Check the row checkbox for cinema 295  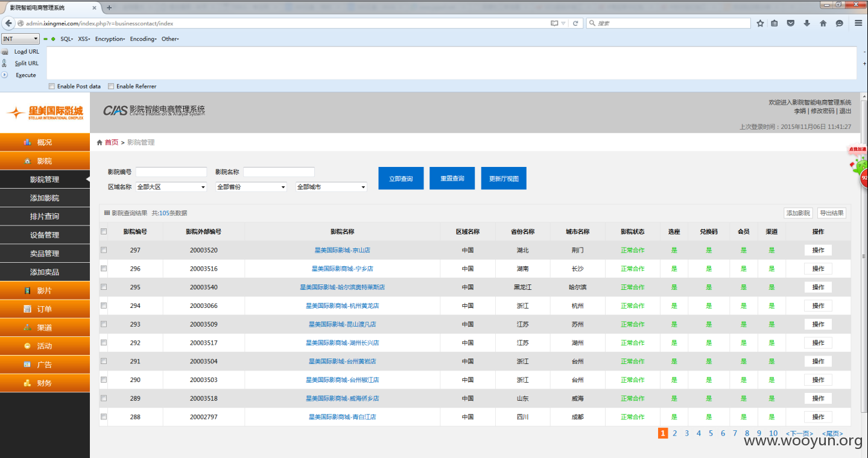click(104, 287)
